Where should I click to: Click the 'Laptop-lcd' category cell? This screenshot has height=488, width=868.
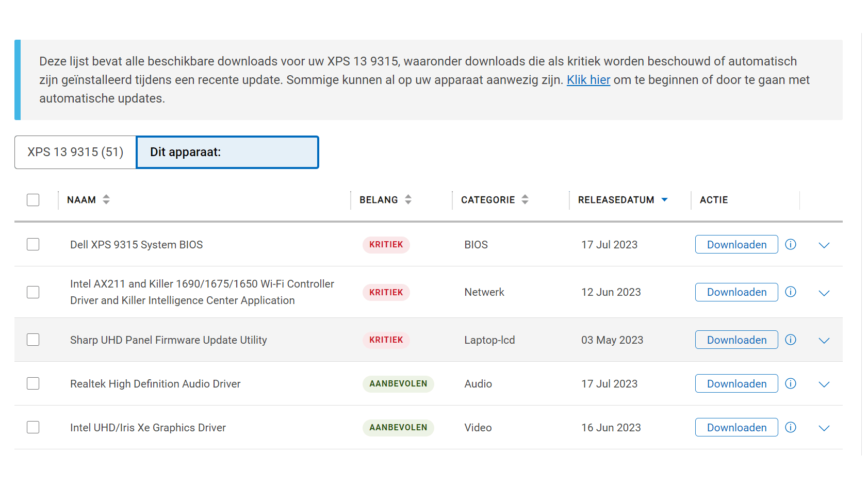489,340
